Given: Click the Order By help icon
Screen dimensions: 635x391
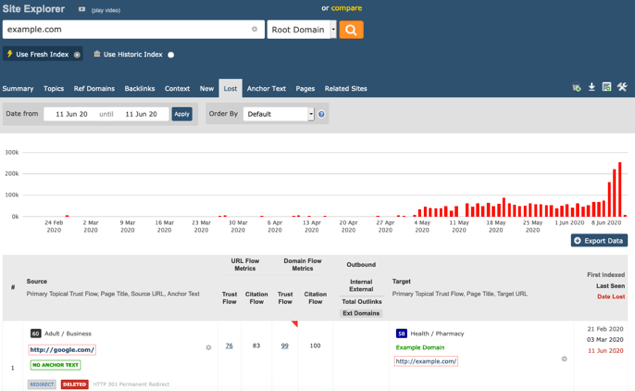Looking at the screenshot, I should click(321, 114).
